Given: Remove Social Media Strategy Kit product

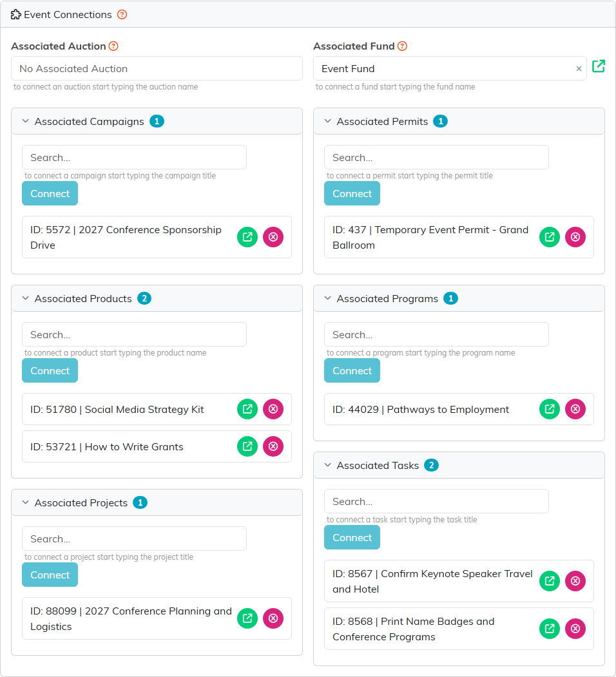Looking at the screenshot, I should (273, 409).
